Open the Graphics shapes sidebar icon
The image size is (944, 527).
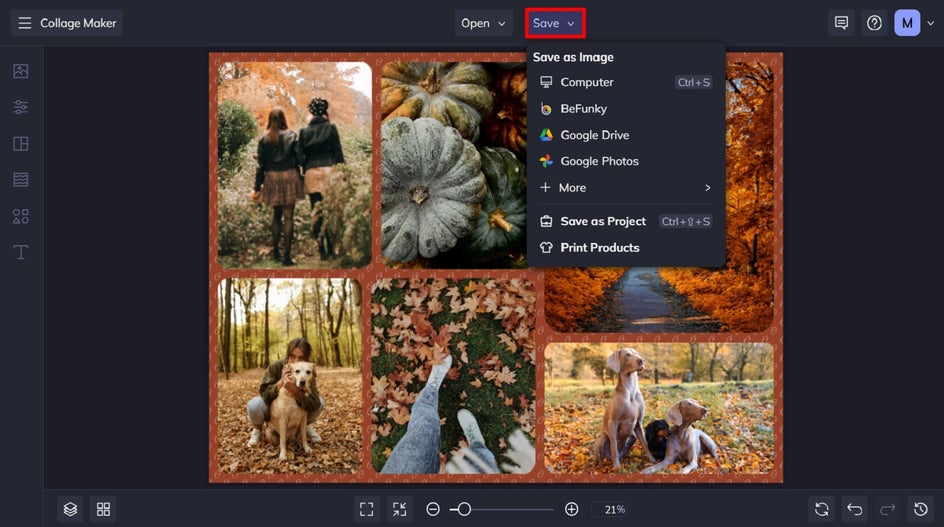coord(20,216)
